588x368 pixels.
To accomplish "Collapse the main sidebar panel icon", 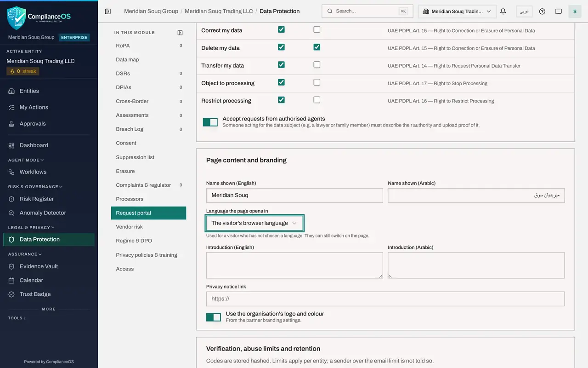I will click(108, 11).
